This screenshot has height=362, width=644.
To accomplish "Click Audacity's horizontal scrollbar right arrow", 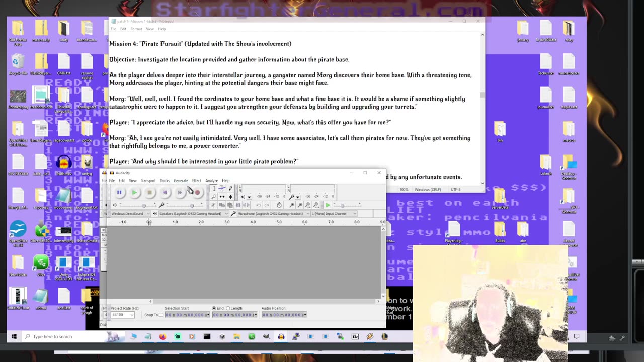I will coord(378,301).
